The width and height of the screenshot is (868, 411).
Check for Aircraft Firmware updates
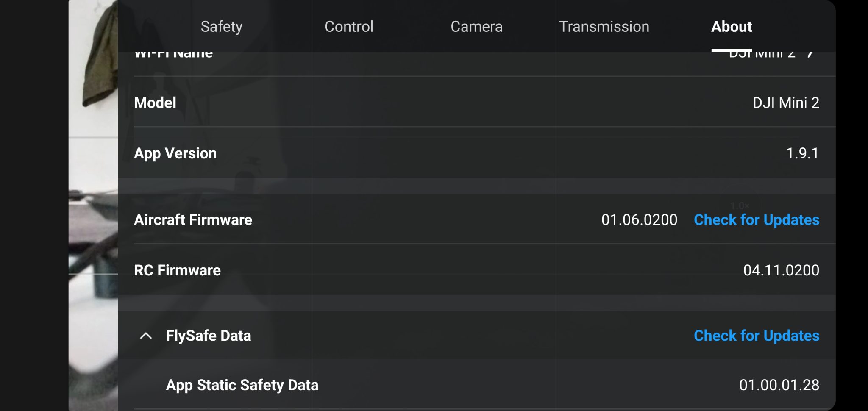(x=756, y=219)
